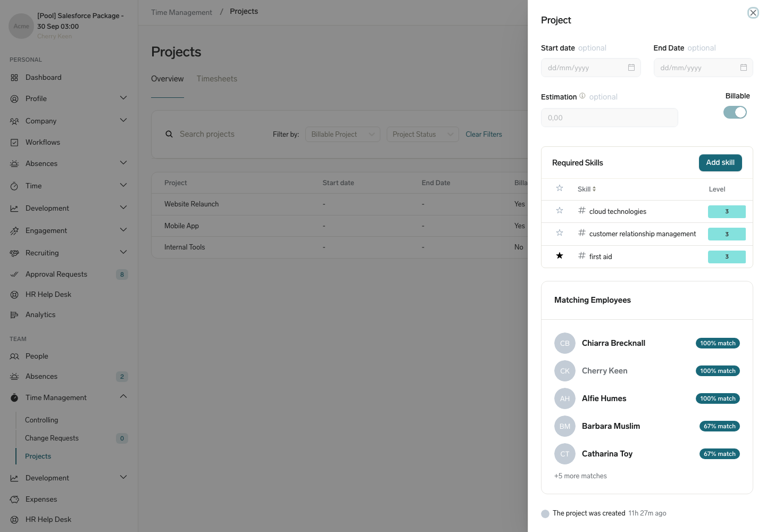Close the Project panel

(x=753, y=13)
